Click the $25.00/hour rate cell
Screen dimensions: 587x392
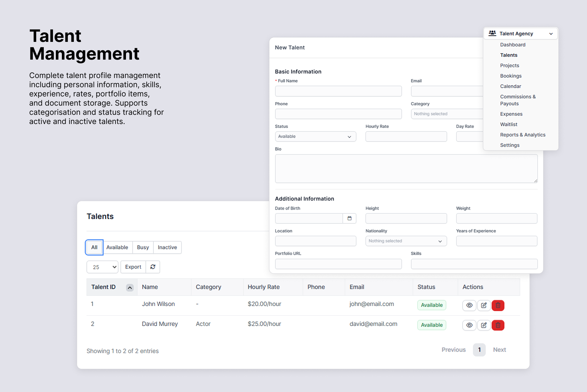(x=264, y=324)
